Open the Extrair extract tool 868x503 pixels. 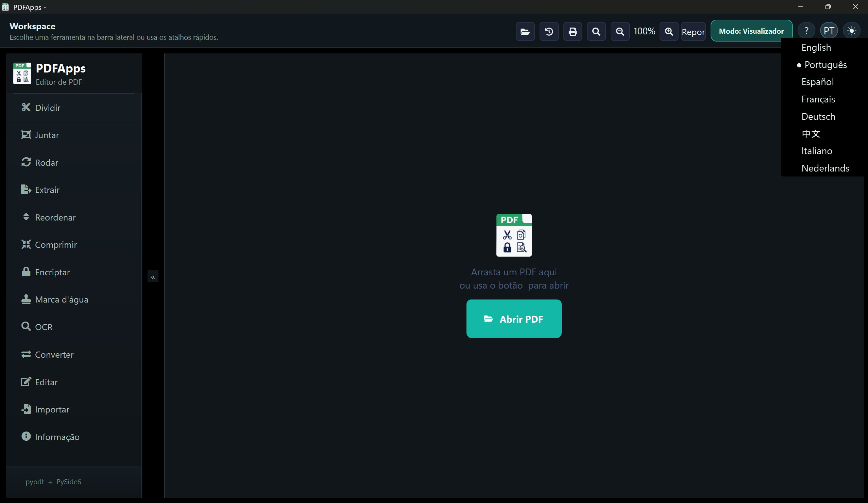74,190
